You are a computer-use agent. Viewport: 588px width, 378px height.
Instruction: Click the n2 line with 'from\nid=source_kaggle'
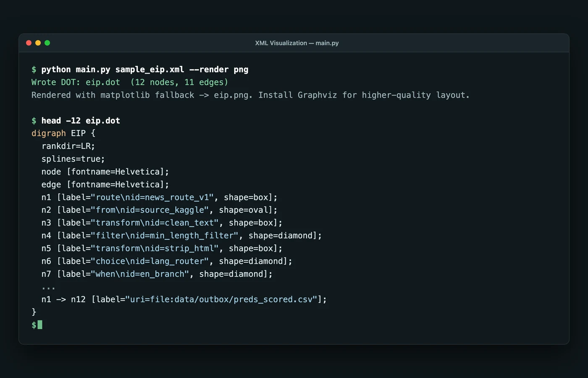(x=160, y=210)
